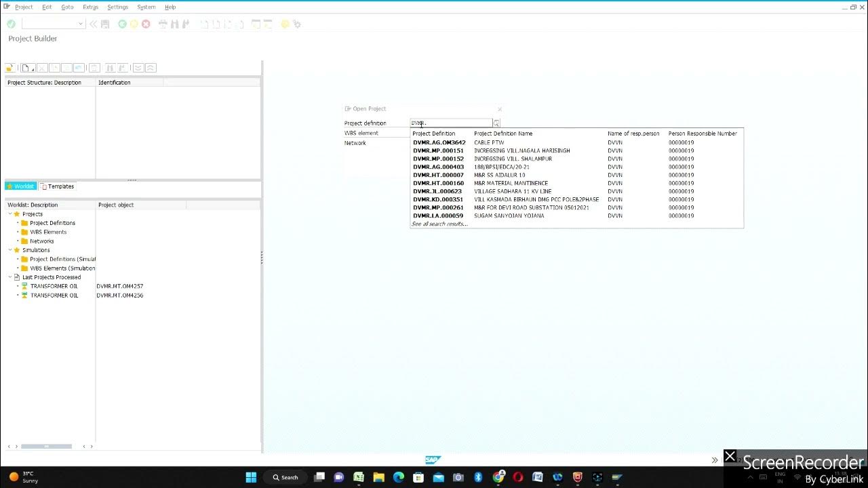The height and width of the screenshot is (488, 868).
Task: Click the red Cancel round icon
Action: pos(145,24)
